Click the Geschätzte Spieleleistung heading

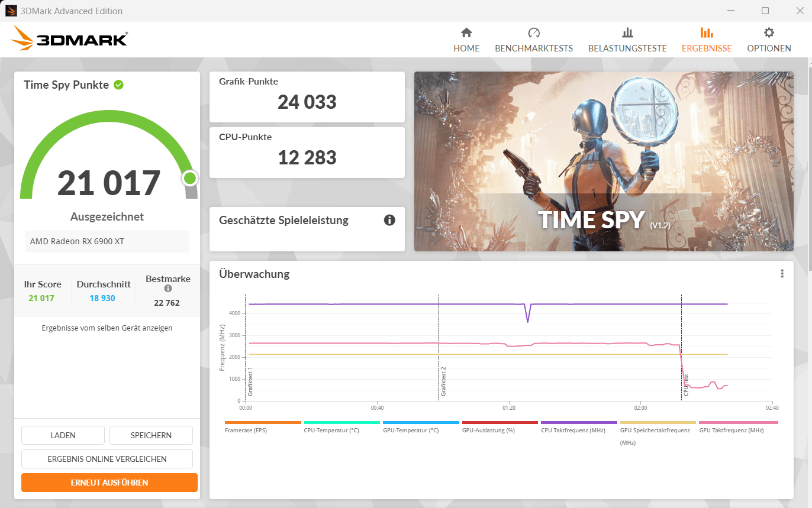tap(283, 221)
